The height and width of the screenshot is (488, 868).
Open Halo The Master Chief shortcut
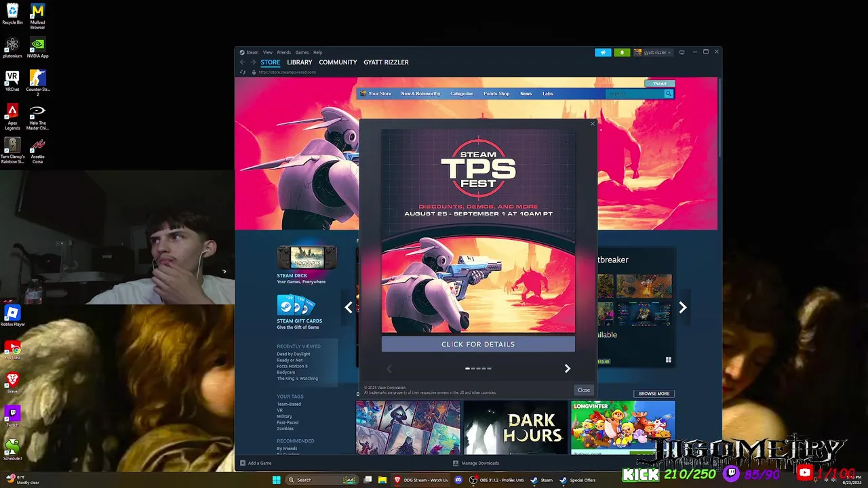pos(37,117)
